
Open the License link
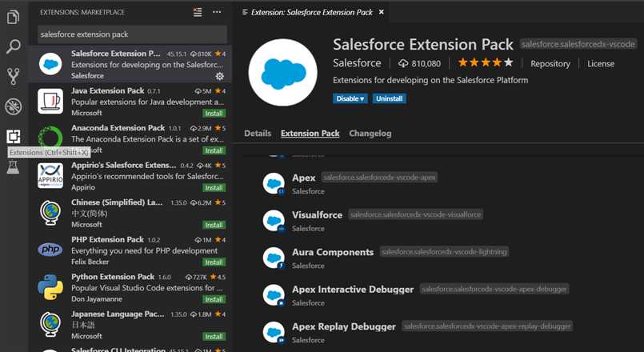(x=601, y=64)
